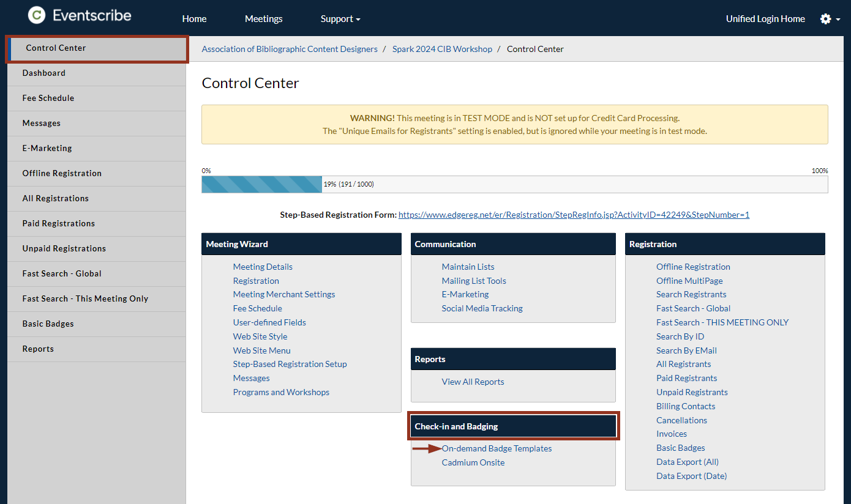Click the registration progress bar

click(x=514, y=184)
